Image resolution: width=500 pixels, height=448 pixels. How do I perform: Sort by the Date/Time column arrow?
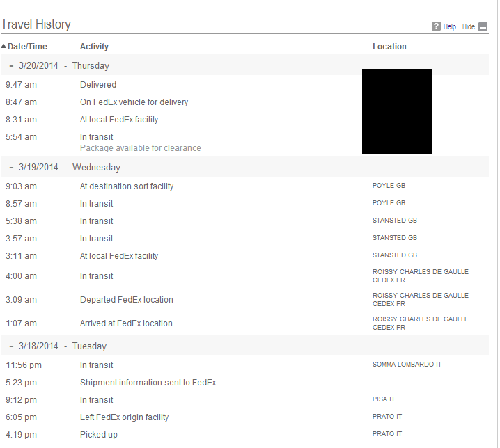pyautogui.click(x=3, y=46)
